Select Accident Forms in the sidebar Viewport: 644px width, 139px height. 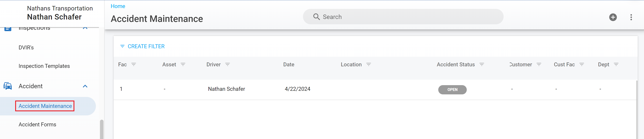[37, 124]
